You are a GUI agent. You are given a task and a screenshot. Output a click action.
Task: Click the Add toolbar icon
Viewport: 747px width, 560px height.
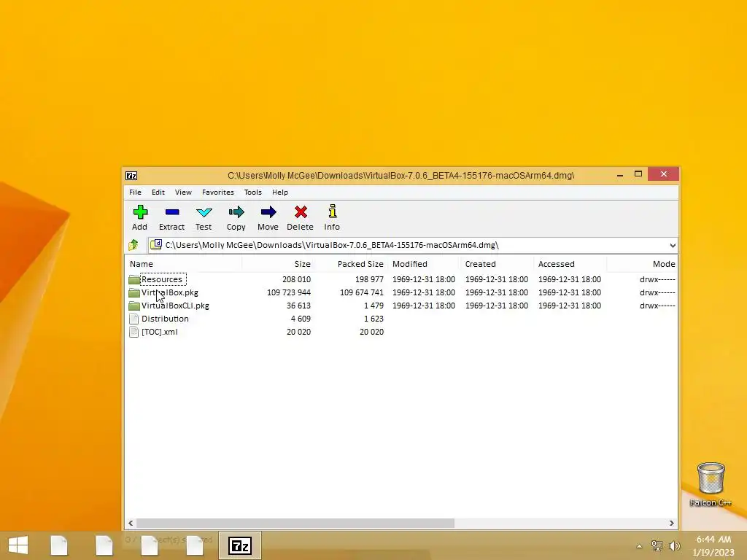point(140,212)
